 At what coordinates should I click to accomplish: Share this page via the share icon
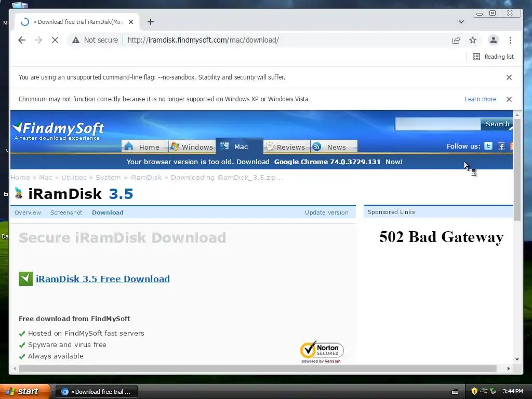(456, 40)
